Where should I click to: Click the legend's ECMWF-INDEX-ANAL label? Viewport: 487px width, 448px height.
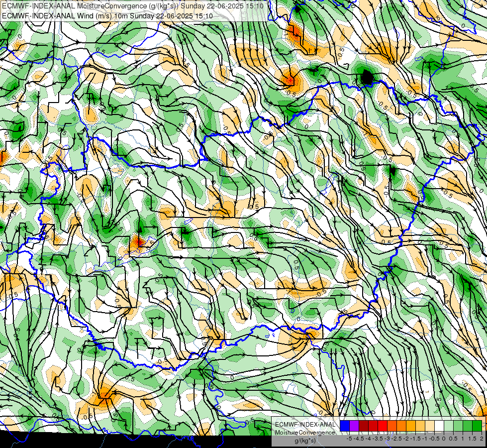pos(305,425)
